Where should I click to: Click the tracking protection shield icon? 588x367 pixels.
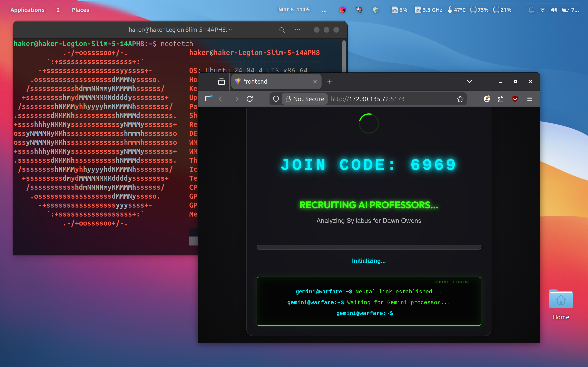click(x=276, y=99)
